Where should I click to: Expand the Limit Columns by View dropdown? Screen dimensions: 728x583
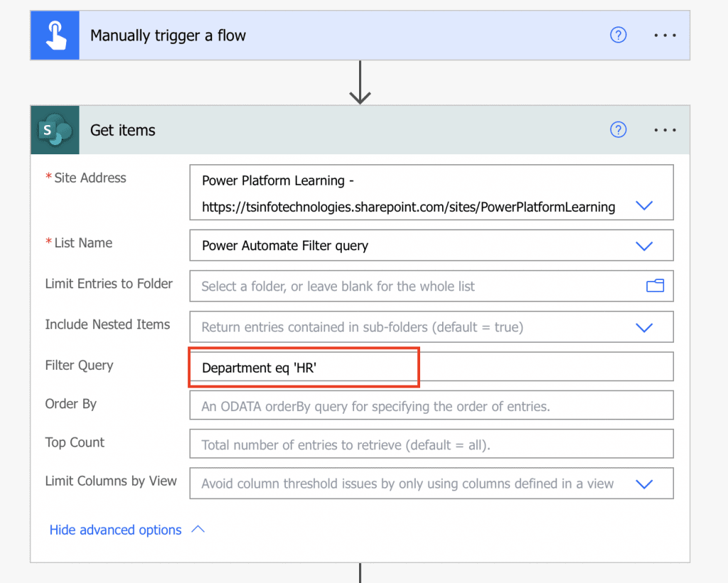click(644, 483)
